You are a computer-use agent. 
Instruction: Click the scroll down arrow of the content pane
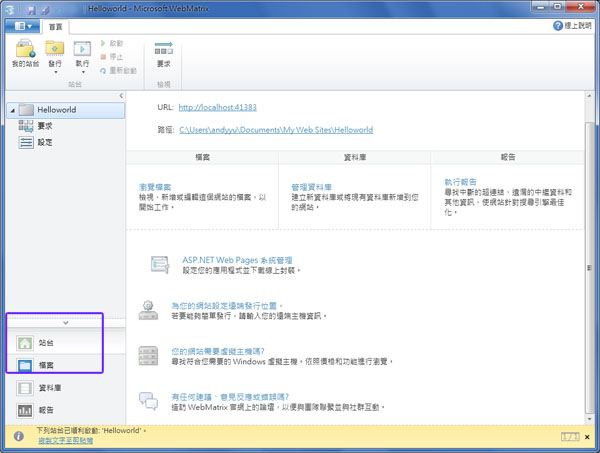point(589,419)
